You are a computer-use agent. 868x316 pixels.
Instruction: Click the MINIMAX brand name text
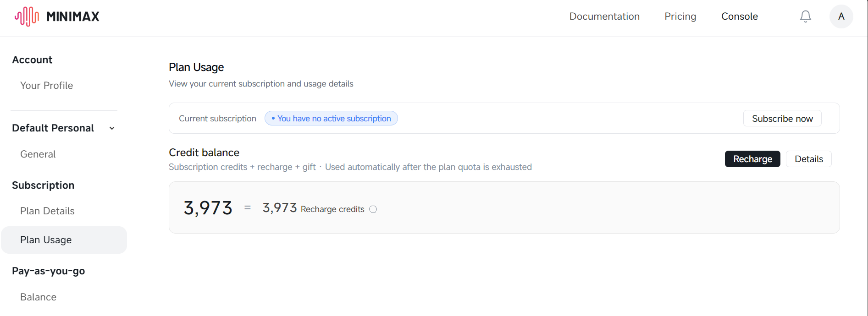pyautogui.click(x=73, y=16)
